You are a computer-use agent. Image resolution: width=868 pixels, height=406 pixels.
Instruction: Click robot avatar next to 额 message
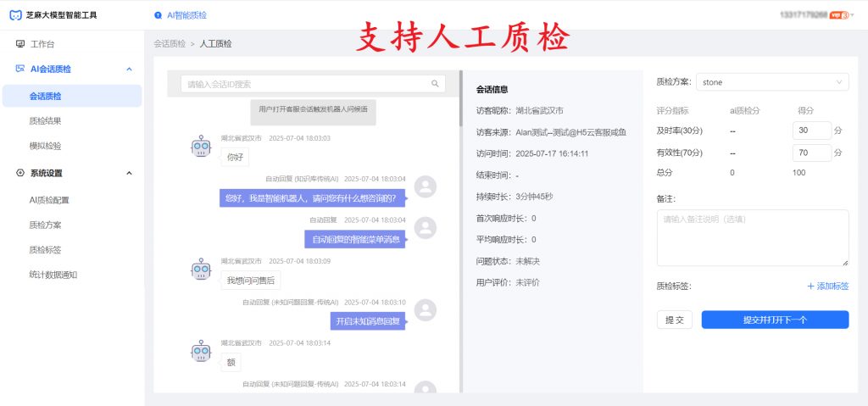click(201, 351)
